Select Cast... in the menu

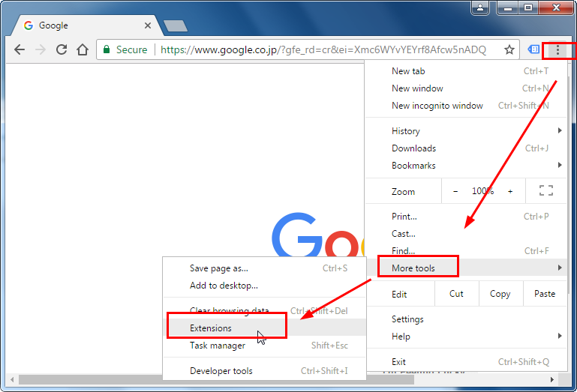[466, 234]
